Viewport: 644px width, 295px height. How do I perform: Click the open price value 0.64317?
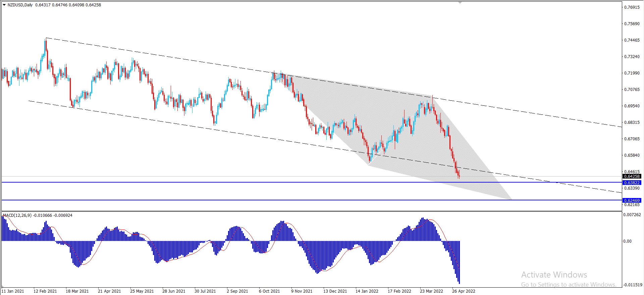pos(43,5)
